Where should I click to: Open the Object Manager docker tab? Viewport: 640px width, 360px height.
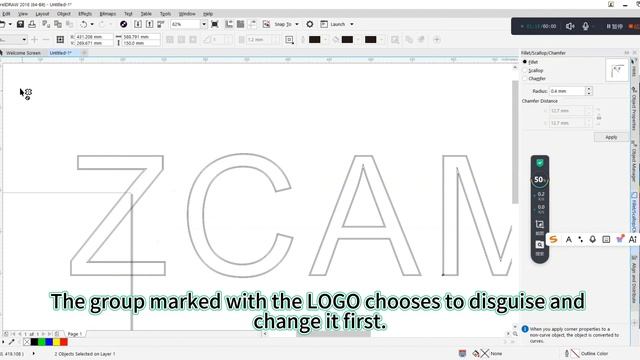[634, 161]
